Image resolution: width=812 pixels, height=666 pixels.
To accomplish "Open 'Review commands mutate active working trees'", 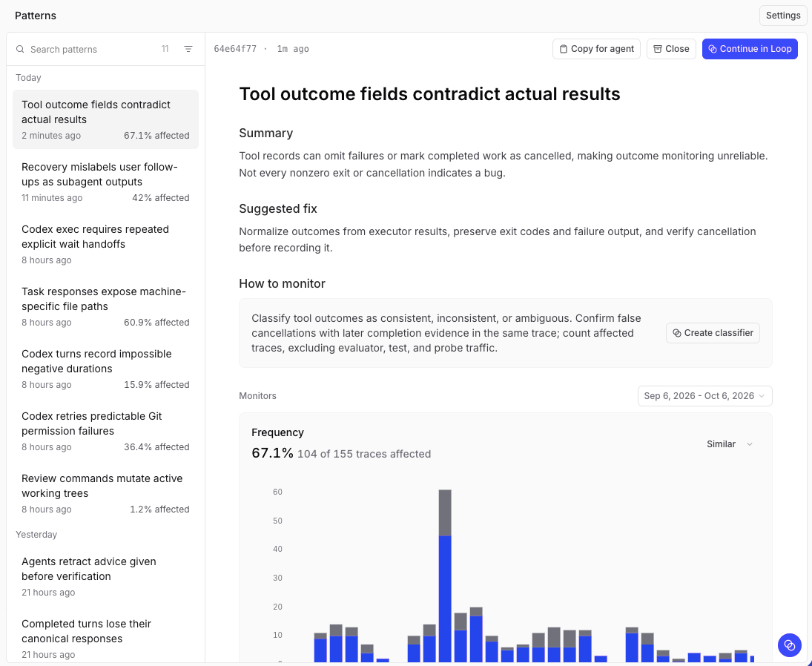I will pyautogui.click(x=105, y=493).
